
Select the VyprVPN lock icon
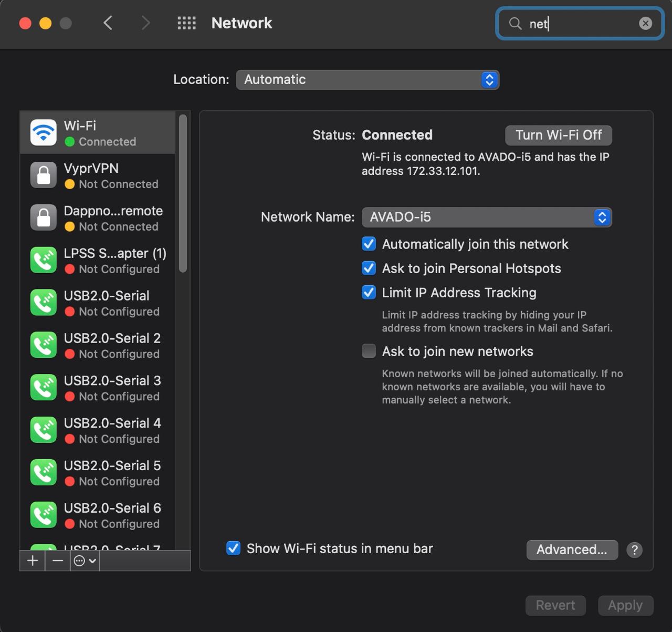44,175
